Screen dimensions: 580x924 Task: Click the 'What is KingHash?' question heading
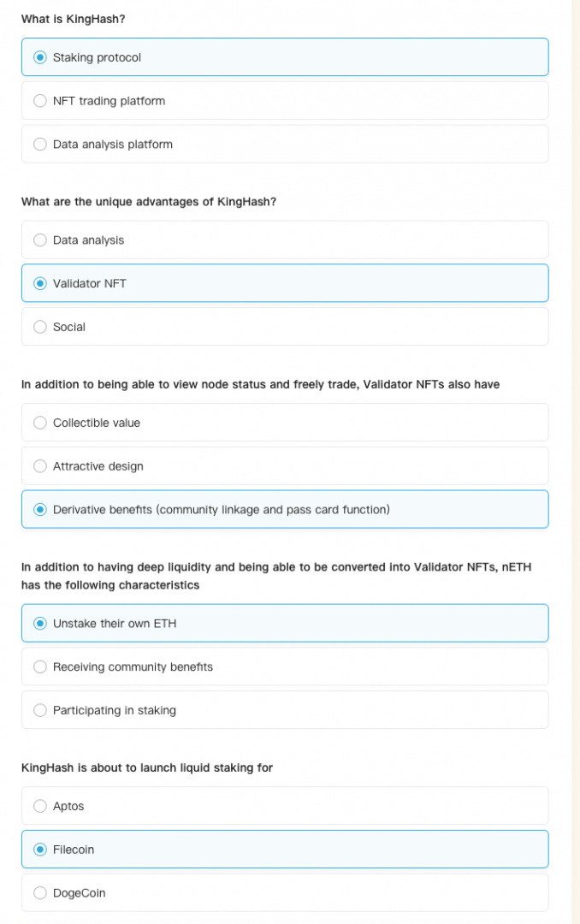pos(67,19)
